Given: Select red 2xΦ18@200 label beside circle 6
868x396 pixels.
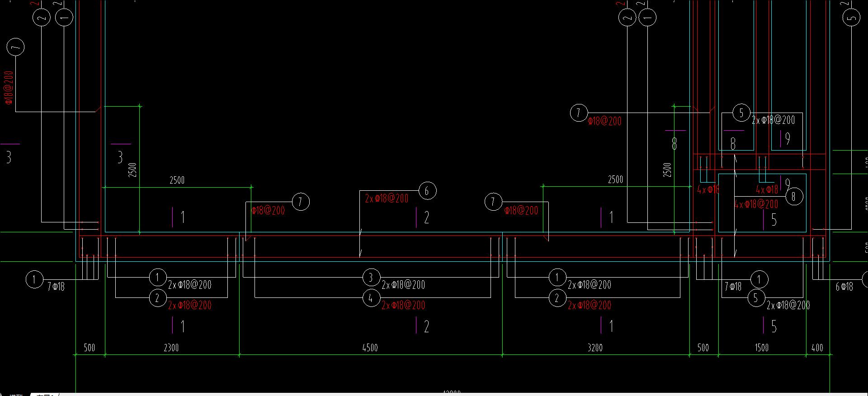Looking at the screenshot, I should tap(387, 198).
